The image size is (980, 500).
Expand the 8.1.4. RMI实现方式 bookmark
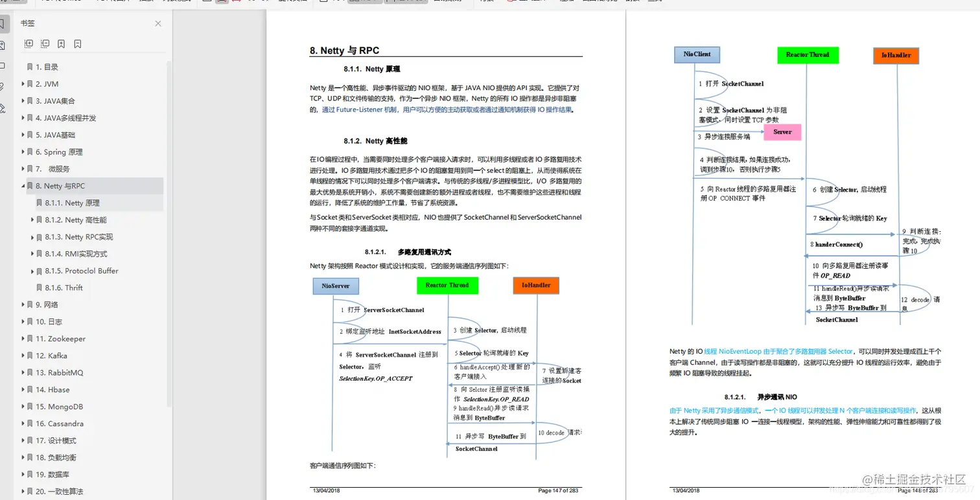tap(32, 254)
